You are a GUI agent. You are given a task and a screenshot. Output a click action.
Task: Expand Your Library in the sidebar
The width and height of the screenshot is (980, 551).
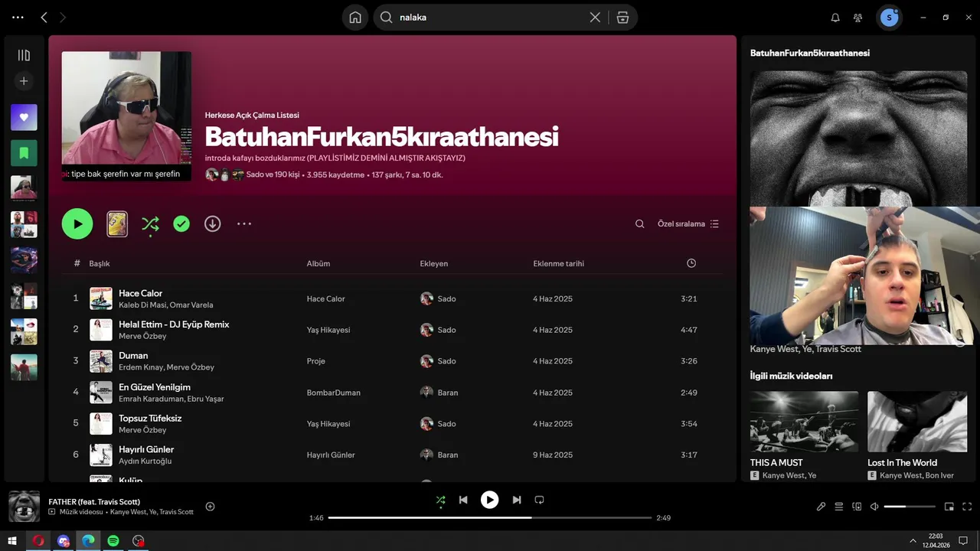(24, 55)
